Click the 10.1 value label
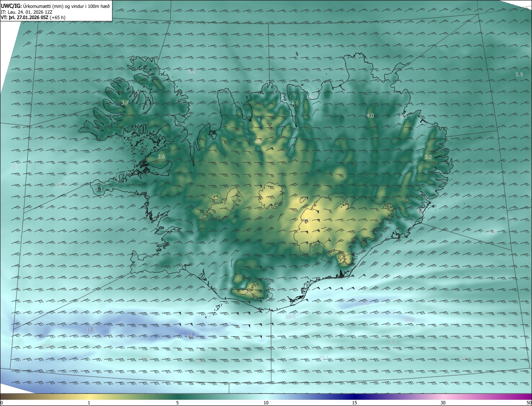 324,357
